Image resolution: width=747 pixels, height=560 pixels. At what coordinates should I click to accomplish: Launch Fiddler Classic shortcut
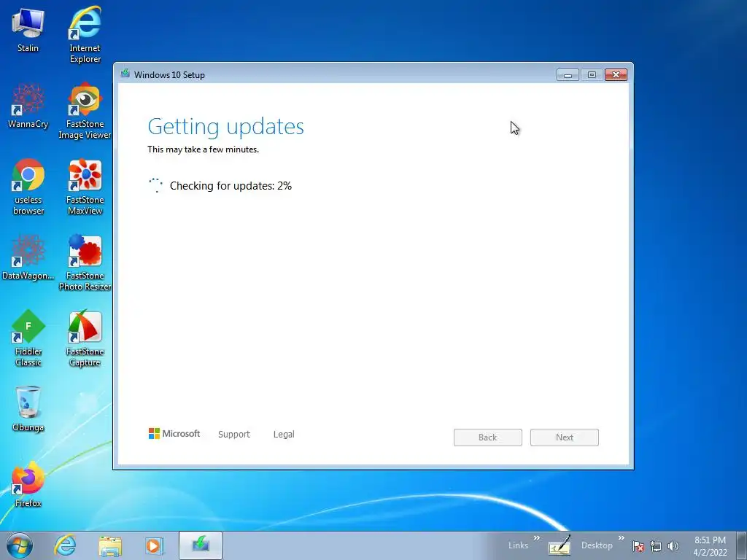click(28, 338)
